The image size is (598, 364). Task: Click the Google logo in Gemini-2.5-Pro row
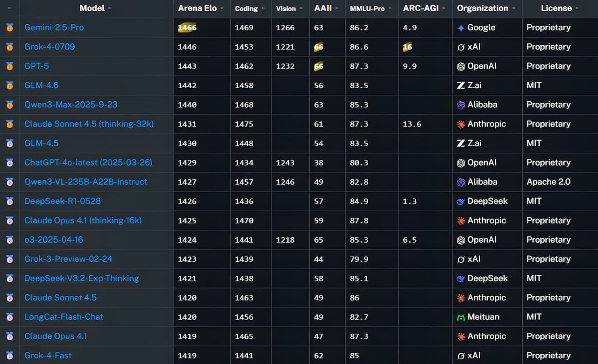pyautogui.click(x=461, y=28)
